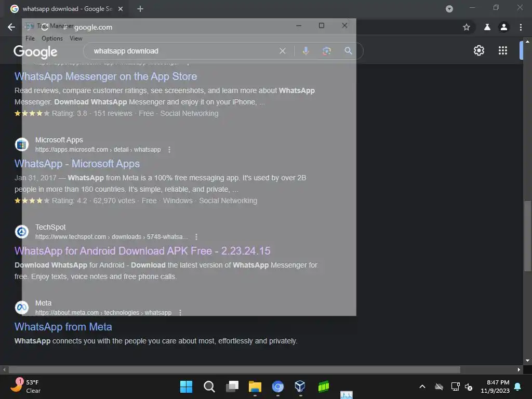Close the whatsapp download Chrome tab
This screenshot has width=532, height=399.
[x=121, y=9]
